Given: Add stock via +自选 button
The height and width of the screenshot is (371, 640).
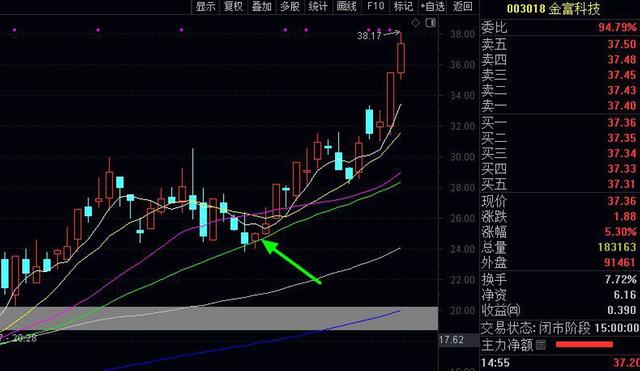Looking at the screenshot, I should click(x=432, y=7).
